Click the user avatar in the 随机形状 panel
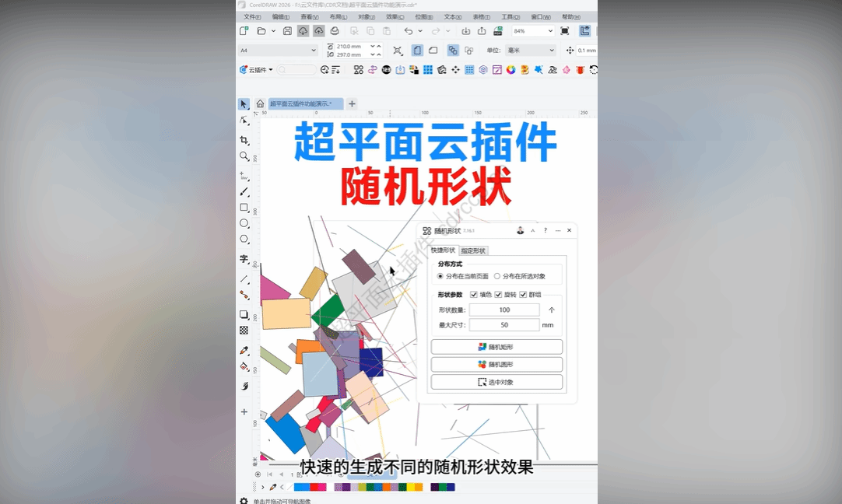 [x=521, y=231]
